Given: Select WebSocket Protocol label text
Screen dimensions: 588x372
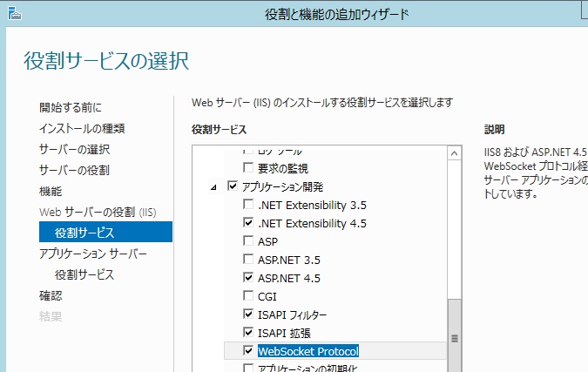Looking at the screenshot, I should (308, 351).
